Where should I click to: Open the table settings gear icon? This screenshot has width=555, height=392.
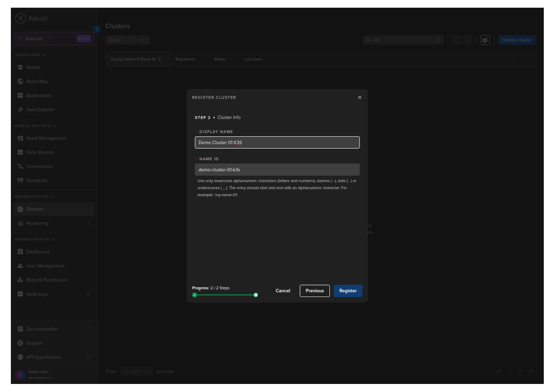point(485,40)
